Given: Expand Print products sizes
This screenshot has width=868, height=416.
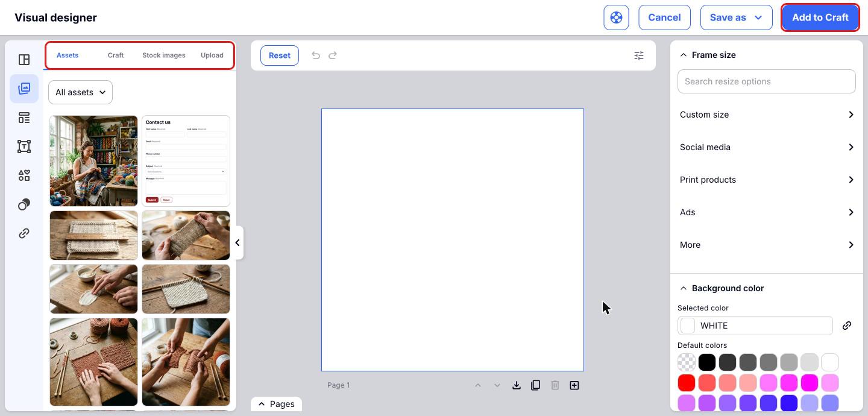Looking at the screenshot, I should [x=767, y=180].
